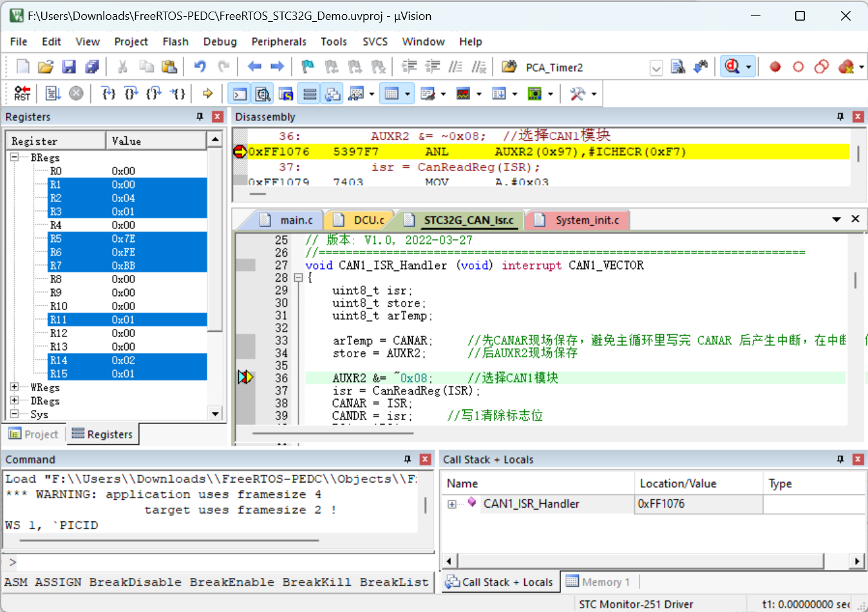Save the current file with the floppy icon
The height and width of the screenshot is (612, 868).
click(x=69, y=67)
